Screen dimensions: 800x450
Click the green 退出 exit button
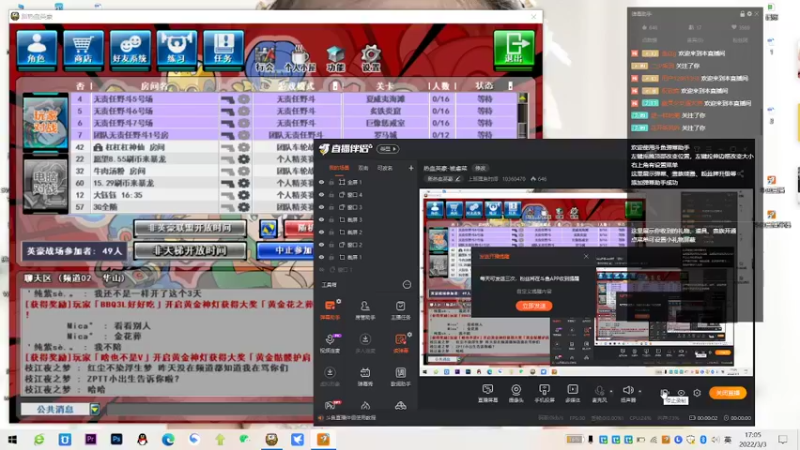(x=514, y=48)
